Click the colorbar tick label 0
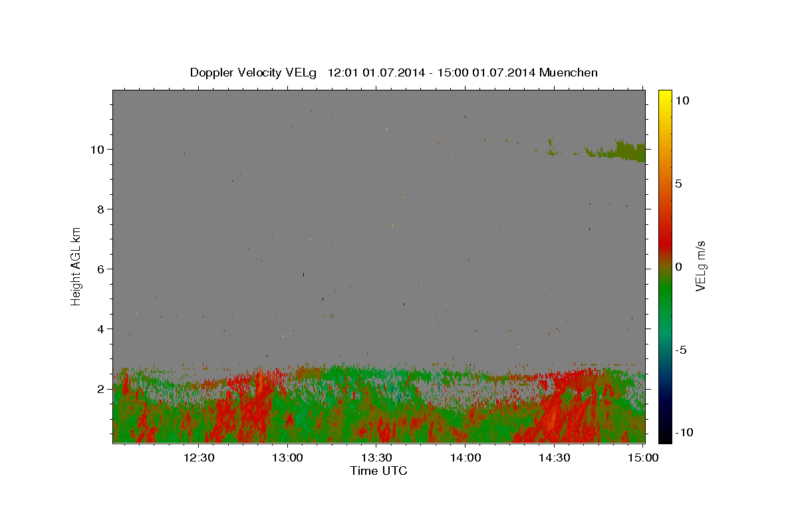This screenshot has height=532, width=798. pyautogui.click(x=678, y=267)
